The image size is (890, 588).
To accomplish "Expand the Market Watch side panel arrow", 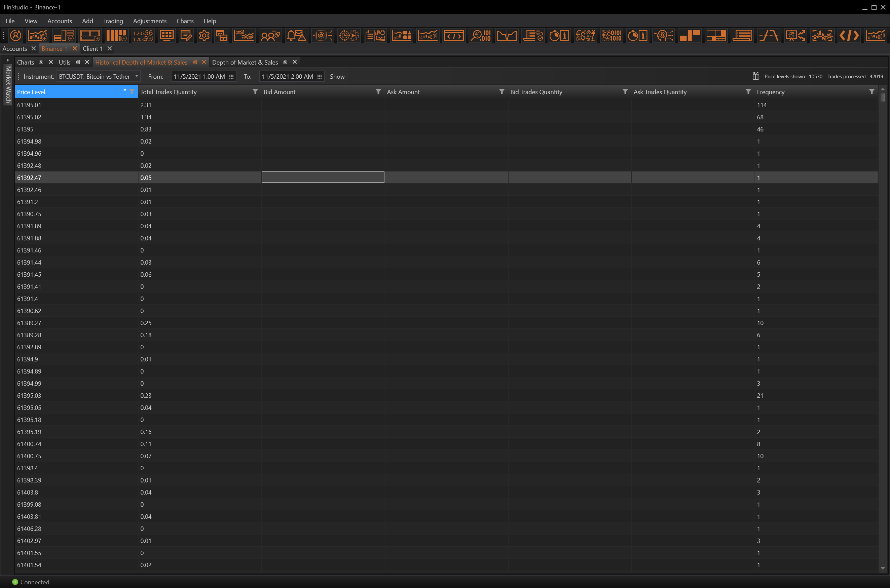I will (x=7, y=60).
